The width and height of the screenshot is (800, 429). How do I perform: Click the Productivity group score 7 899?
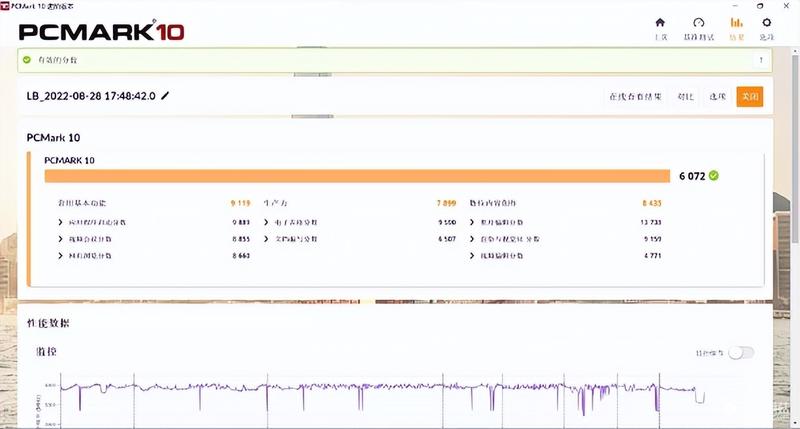click(x=446, y=203)
